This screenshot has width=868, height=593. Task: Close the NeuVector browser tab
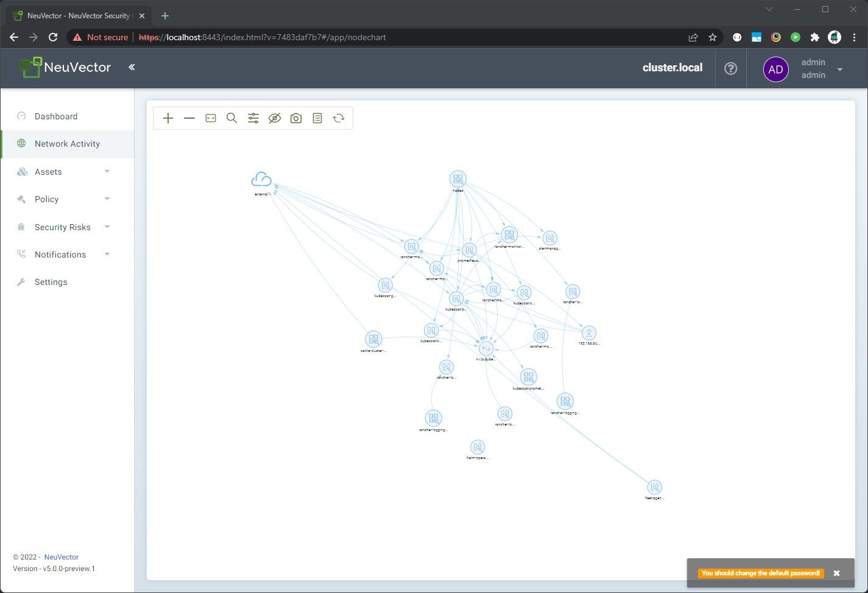coord(142,16)
